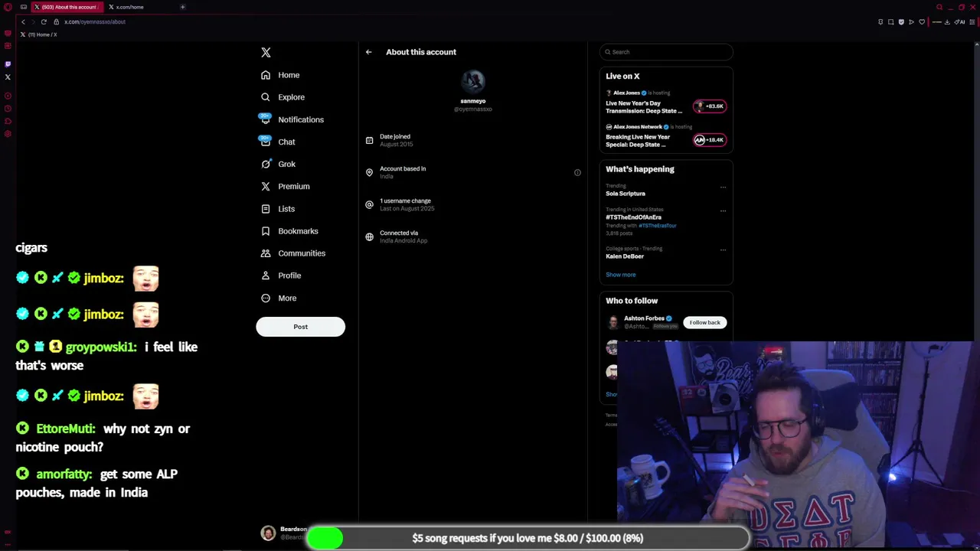The height and width of the screenshot is (551, 980).
Task: Click the shield ad-blocker icon in the toolbar
Action: [901, 21]
